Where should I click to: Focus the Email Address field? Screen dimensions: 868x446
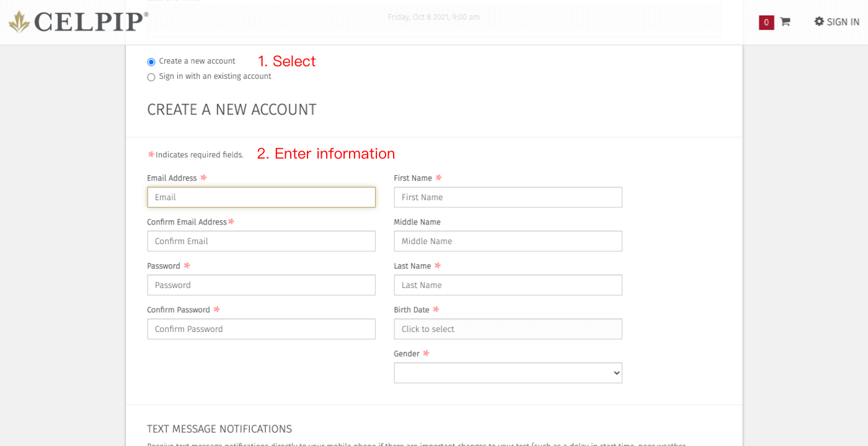tap(261, 197)
